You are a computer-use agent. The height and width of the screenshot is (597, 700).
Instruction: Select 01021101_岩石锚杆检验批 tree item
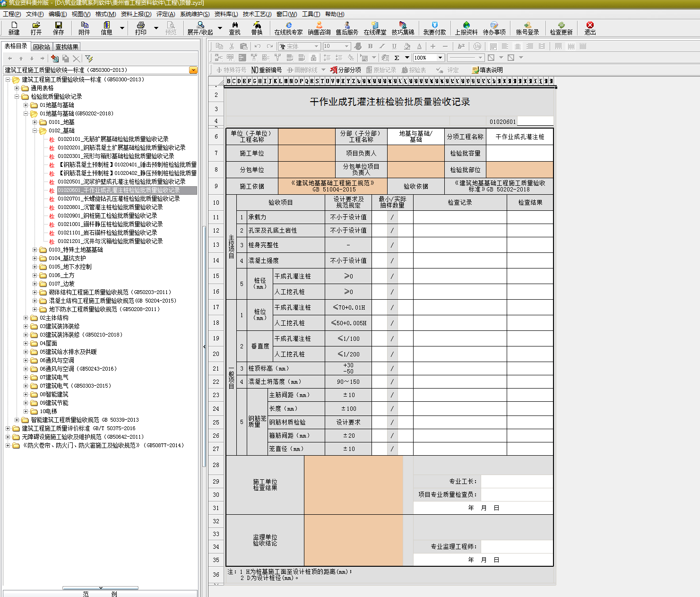107,233
